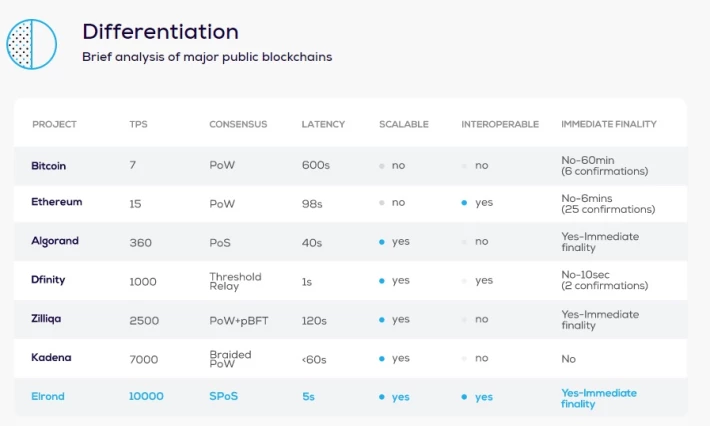Click the blue scalable dot in Kadena row

pyautogui.click(x=382, y=359)
